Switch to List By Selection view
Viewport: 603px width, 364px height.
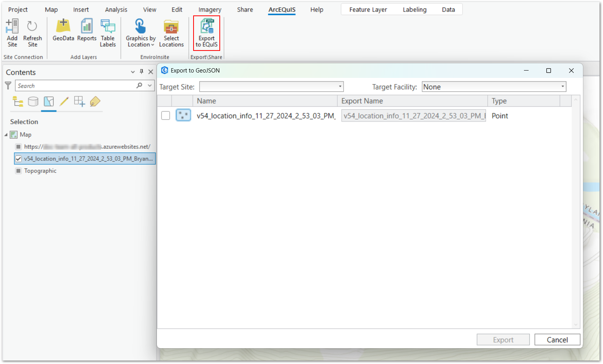49,101
